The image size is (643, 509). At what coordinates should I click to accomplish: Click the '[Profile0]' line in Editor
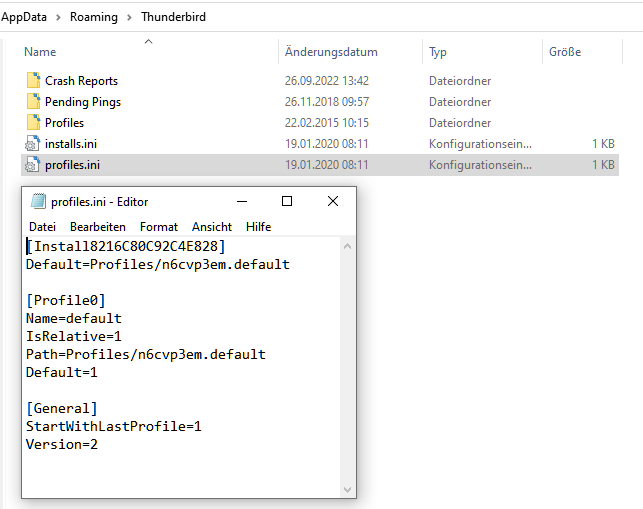pyautogui.click(x=66, y=300)
